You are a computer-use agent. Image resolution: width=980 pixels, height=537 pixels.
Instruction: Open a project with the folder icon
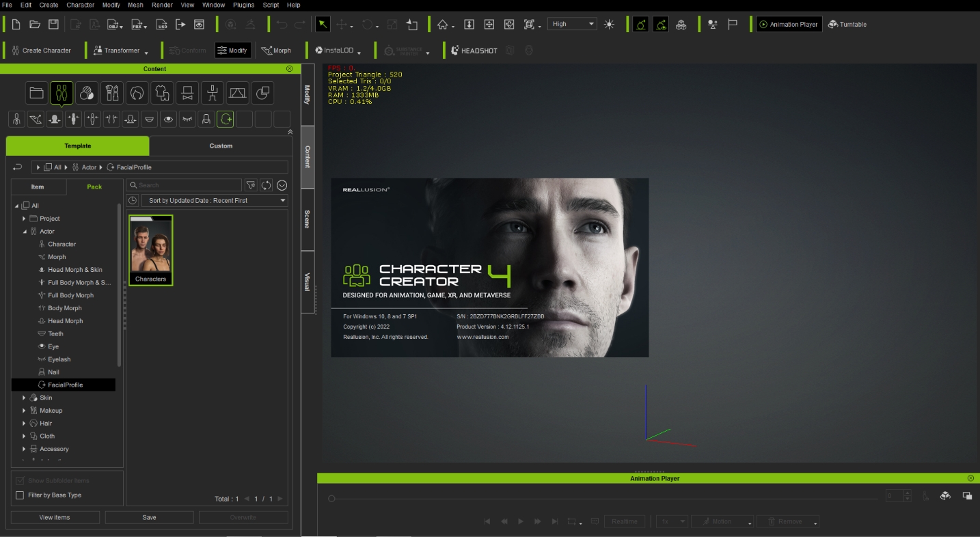click(35, 25)
